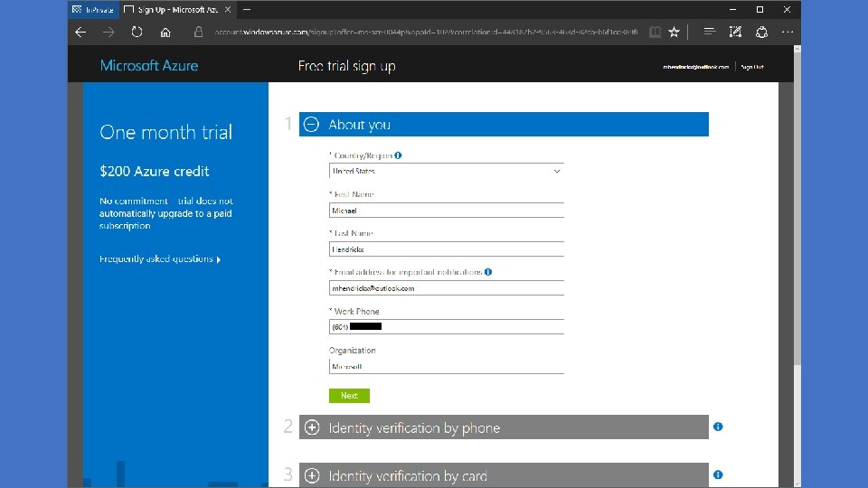Open reading view book icon
The width and height of the screenshot is (868, 488).
click(655, 33)
